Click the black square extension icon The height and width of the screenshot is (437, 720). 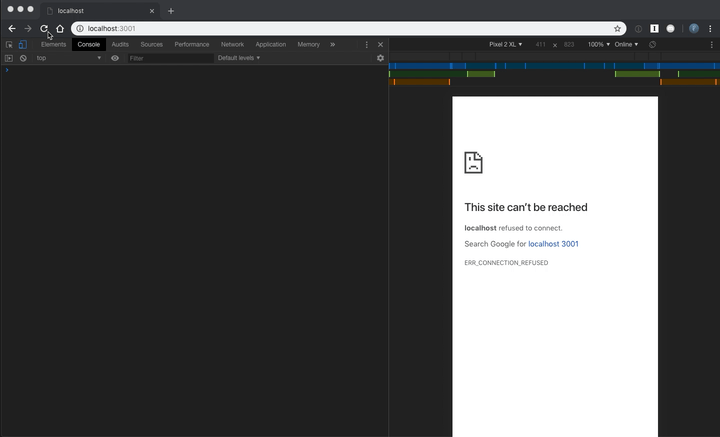click(654, 28)
